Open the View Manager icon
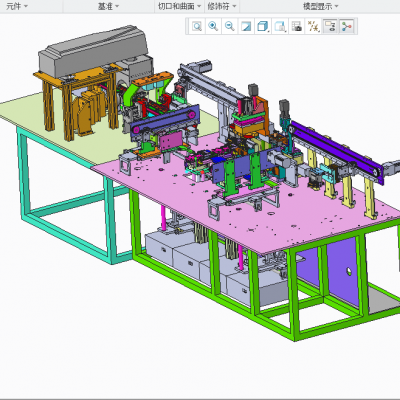The height and width of the screenshot is (400, 400). click(x=297, y=26)
